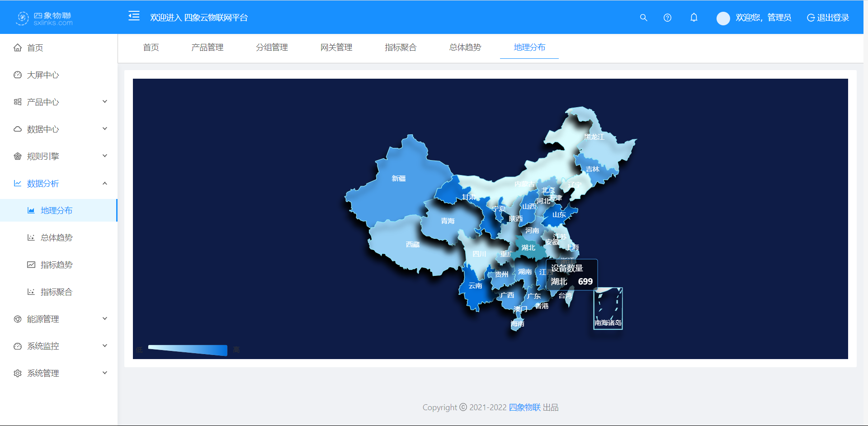The width and height of the screenshot is (868, 426).
Task: Go to 首页 in the sidebar
Action: tap(35, 48)
